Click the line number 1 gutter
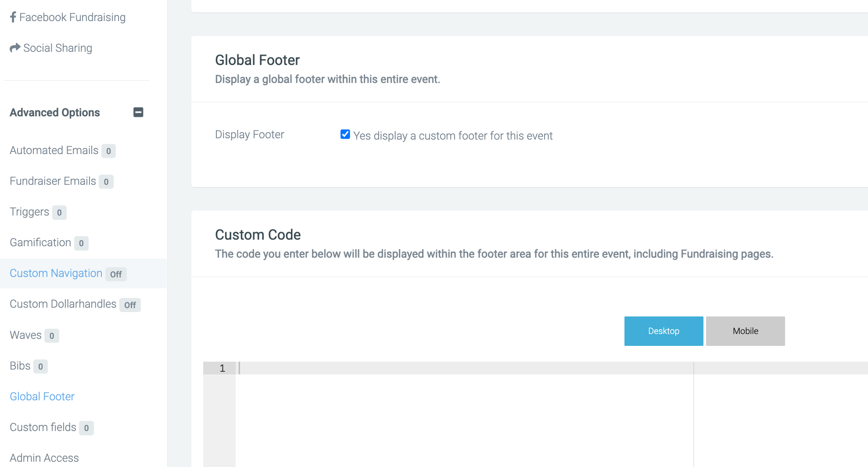Viewport: 868px width, 467px height. pos(219,368)
